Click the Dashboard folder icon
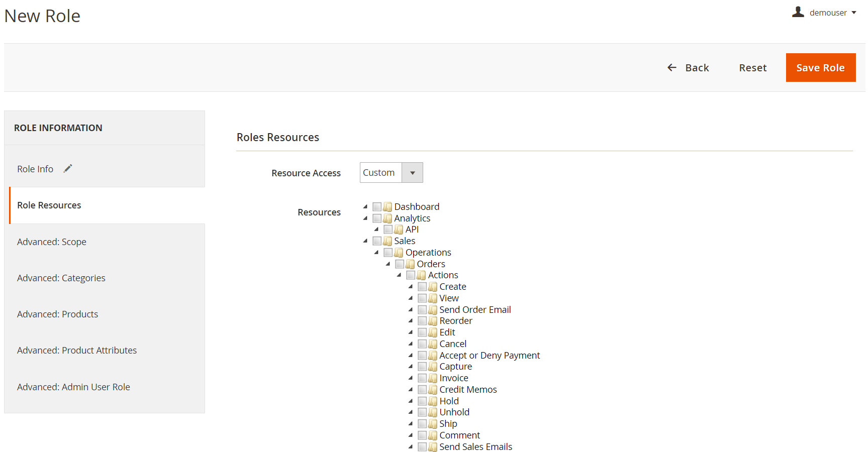The height and width of the screenshot is (452, 868). pyautogui.click(x=388, y=207)
